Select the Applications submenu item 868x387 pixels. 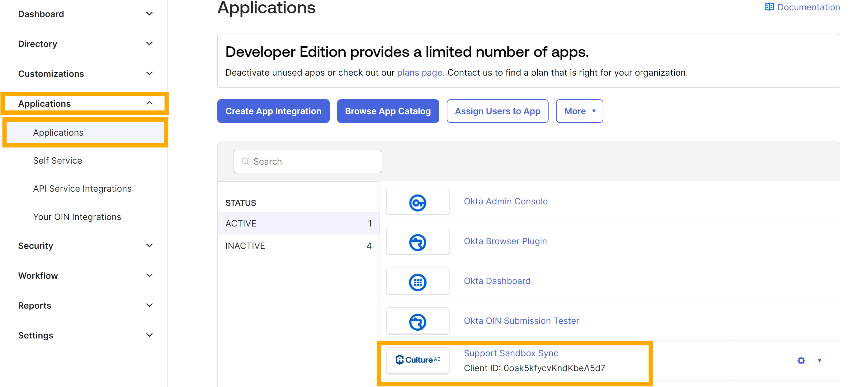[85, 133]
